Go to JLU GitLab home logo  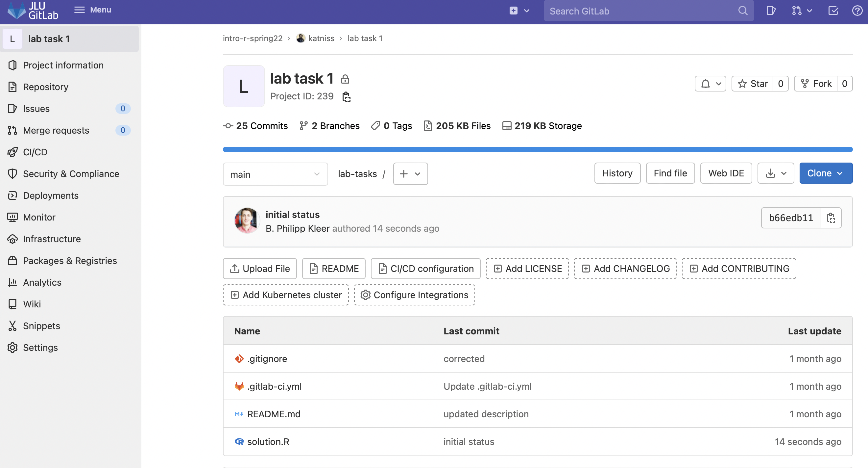(33, 11)
